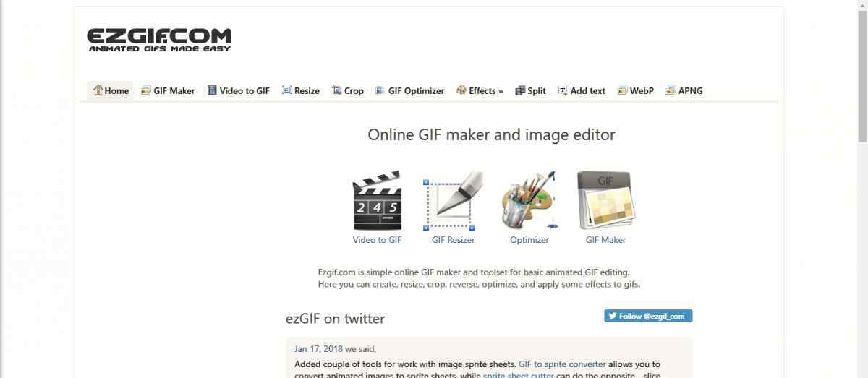
Task: Click the 'ezGIF on twitter' heading
Action: pos(336,319)
